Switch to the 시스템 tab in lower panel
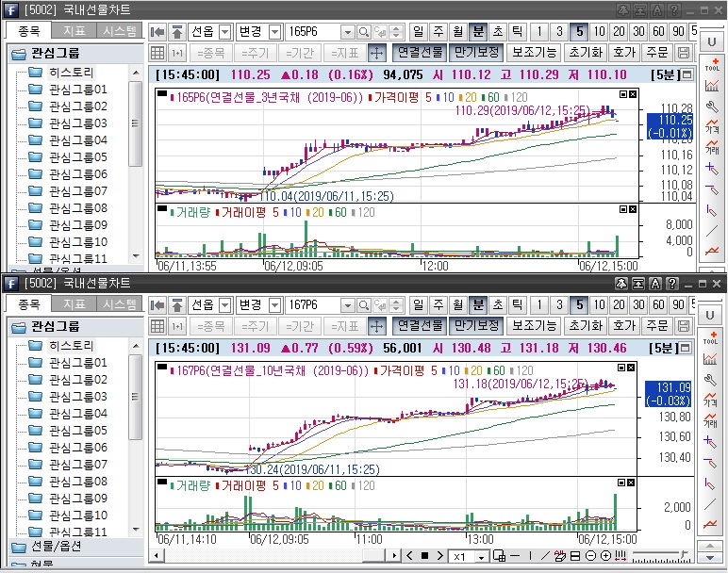 click(120, 303)
